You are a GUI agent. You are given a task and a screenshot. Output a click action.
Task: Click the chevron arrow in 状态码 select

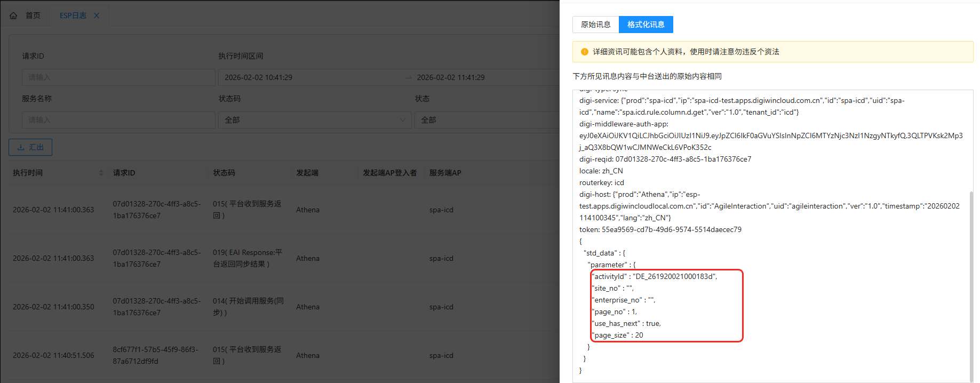403,120
